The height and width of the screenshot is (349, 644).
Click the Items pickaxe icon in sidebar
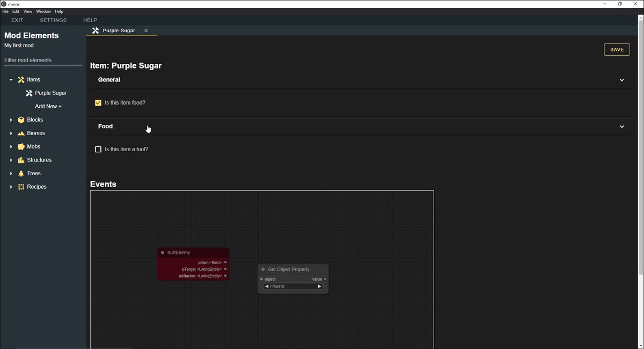21,80
